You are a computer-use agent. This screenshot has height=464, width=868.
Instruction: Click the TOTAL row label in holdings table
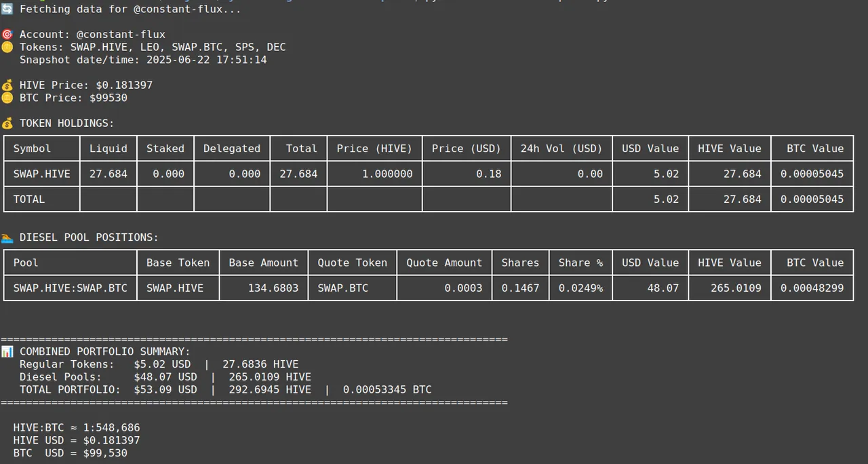coord(28,199)
